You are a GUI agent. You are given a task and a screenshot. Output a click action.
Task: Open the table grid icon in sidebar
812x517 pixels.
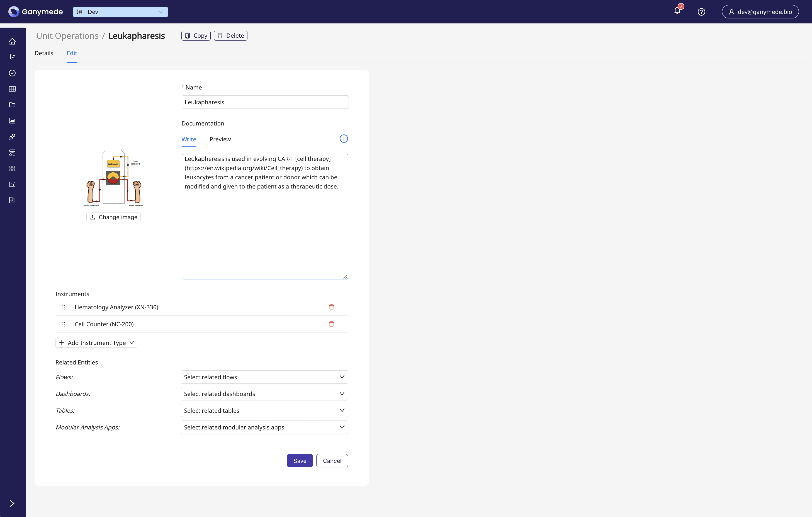coord(12,89)
